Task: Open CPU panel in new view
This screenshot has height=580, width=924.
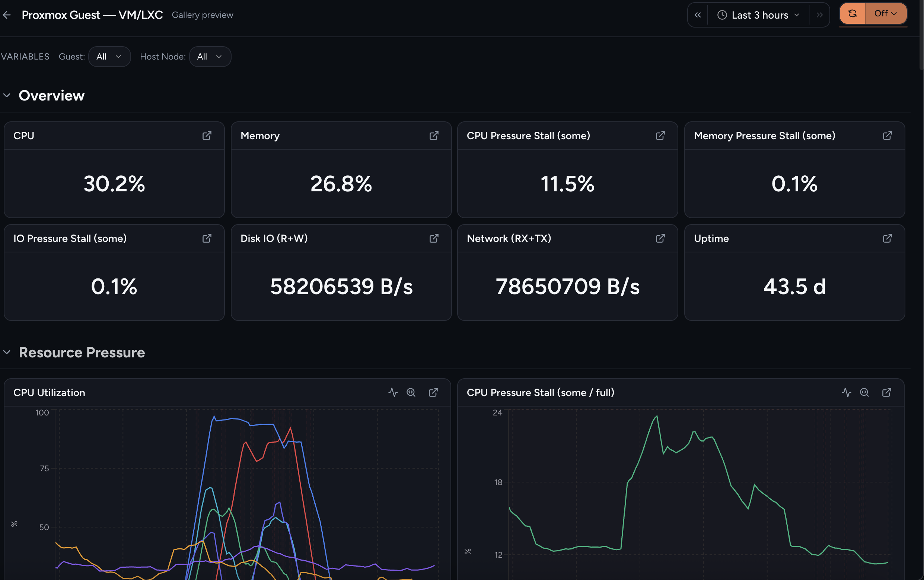Action: pyautogui.click(x=207, y=136)
